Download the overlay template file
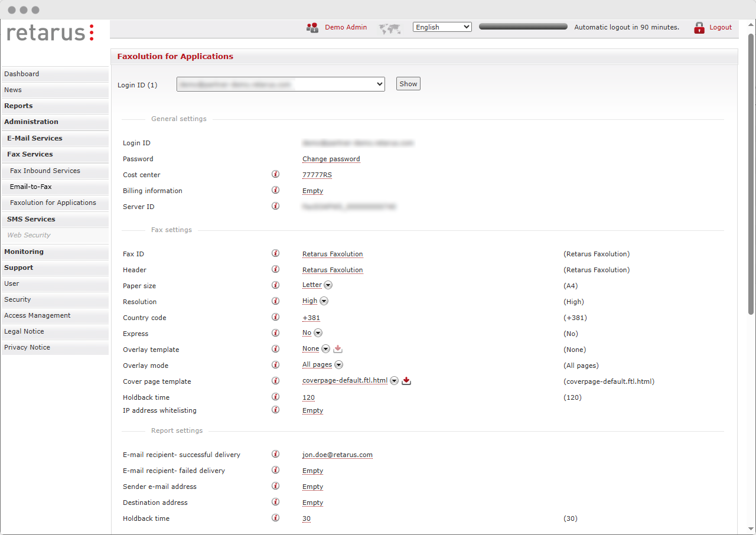The width and height of the screenshot is (756, 535). [x=338, y=349]
